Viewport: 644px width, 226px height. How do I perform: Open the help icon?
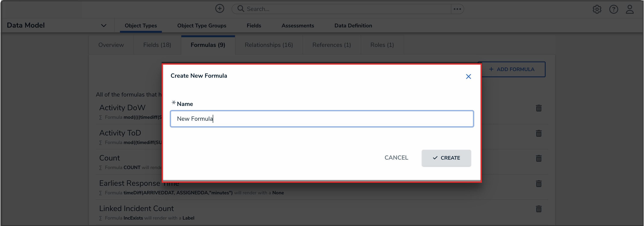click(x=614, y=9)
